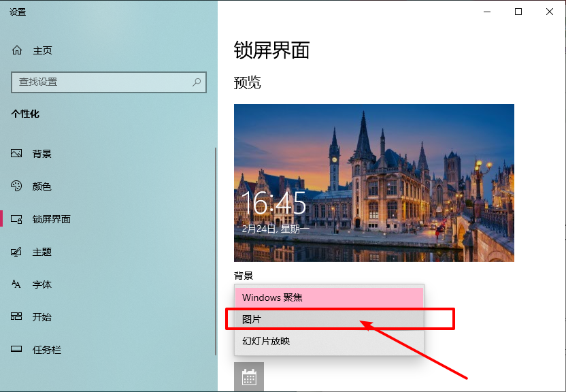Click the palette icon next to 颜色
The image size is (566, 392).
tap(17, 186)
